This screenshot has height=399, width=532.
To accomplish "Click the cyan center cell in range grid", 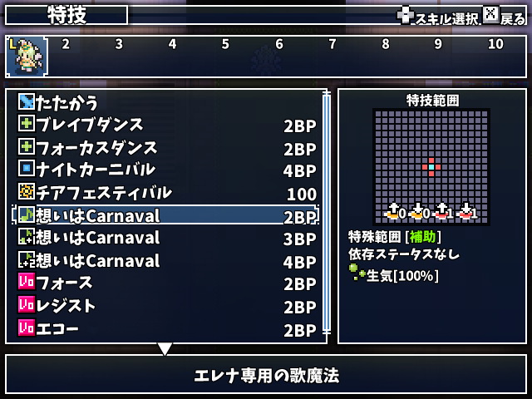I will coord(431,167).
